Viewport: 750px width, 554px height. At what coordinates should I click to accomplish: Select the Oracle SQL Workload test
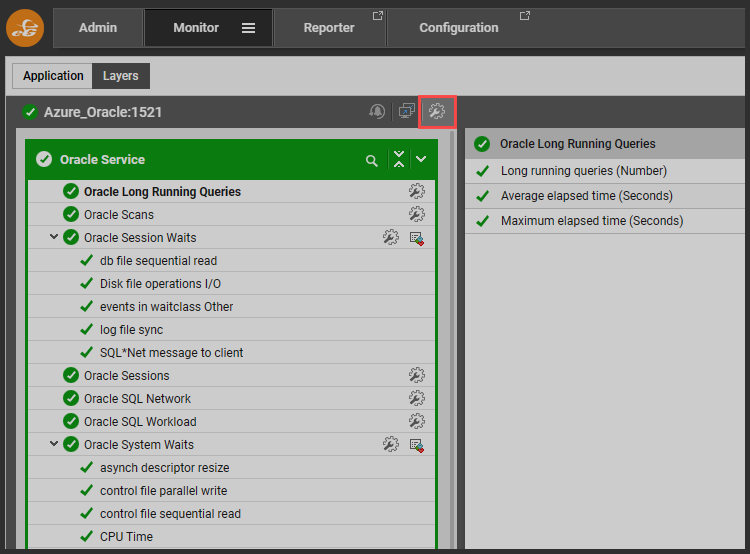[140, 421]
